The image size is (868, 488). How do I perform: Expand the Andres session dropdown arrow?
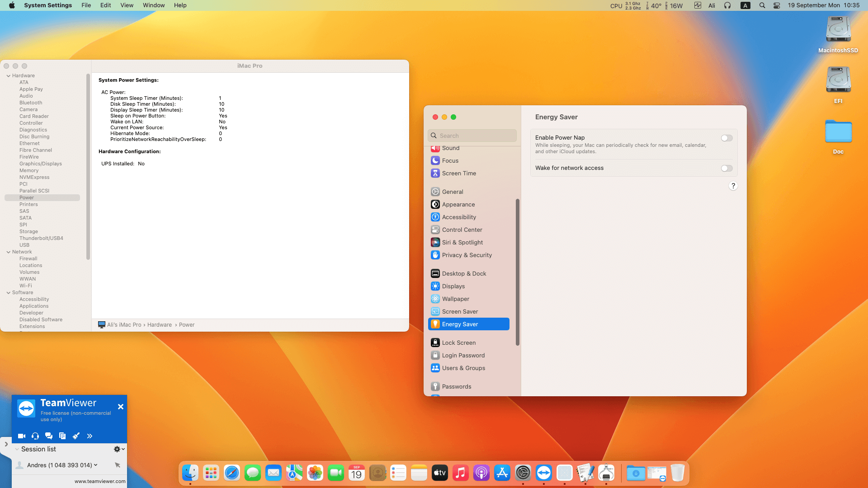click(x=96, y=465)
